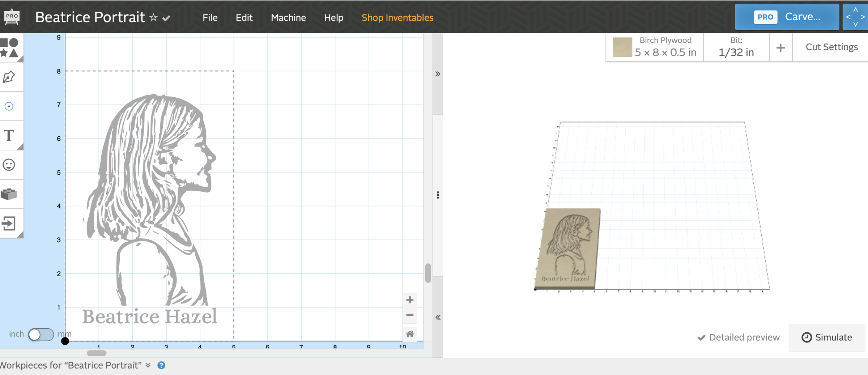Select the Text tool

tap(9, 136)
